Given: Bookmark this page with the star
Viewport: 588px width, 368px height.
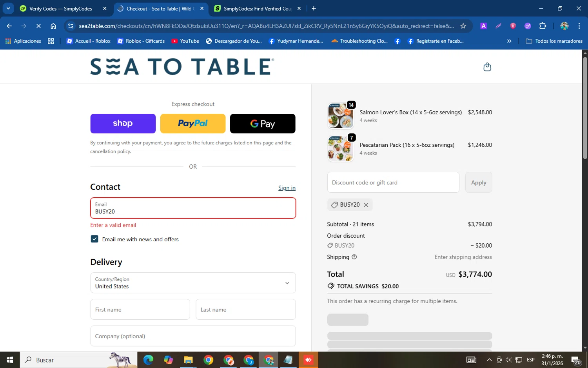Looking at the screenshot, I should point(463,26).
